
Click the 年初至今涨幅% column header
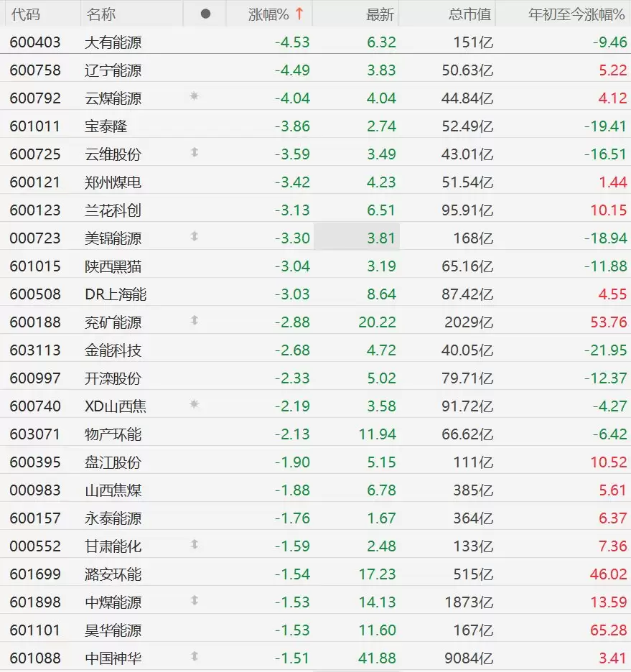tap(576, 14)
